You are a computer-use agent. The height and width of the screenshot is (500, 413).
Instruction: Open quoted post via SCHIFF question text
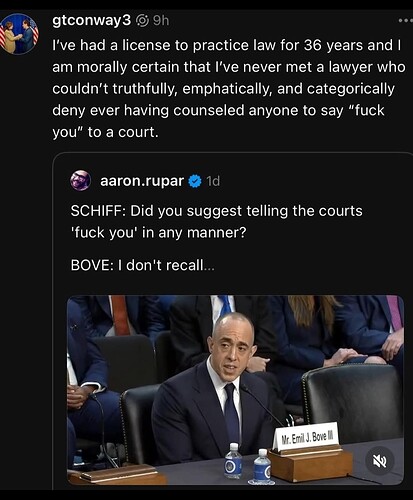click(216, 211)
